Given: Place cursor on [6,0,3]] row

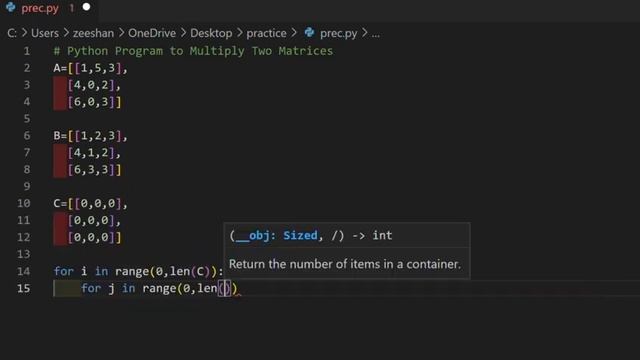Looking at the screenshot, I should 94,102.
